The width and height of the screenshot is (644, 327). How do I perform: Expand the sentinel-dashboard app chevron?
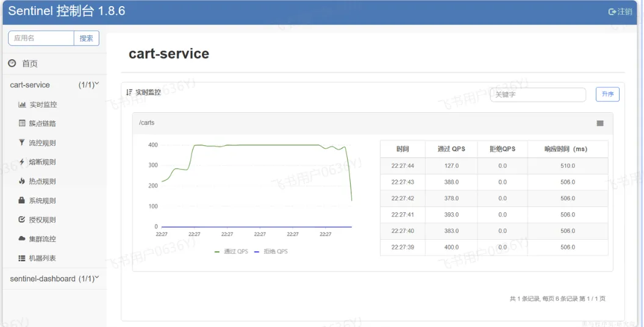point(98,278)
